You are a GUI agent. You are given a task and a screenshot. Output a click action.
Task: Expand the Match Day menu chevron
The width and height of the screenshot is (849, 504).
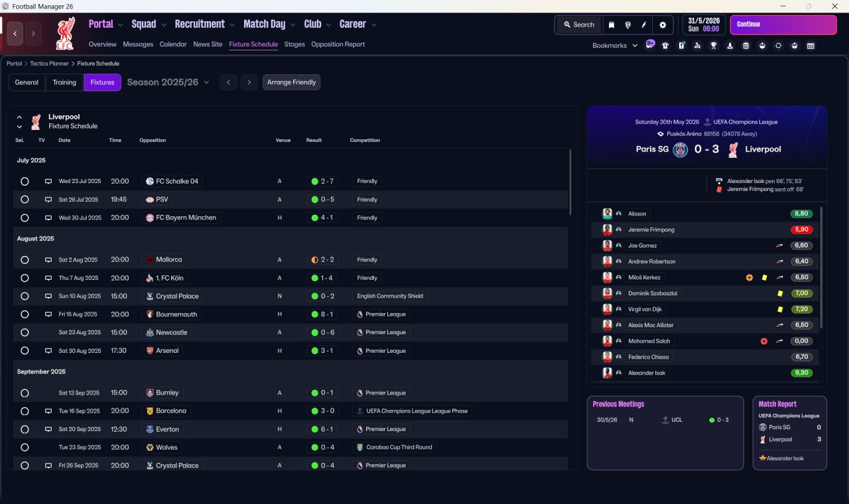tap(293, 25)
